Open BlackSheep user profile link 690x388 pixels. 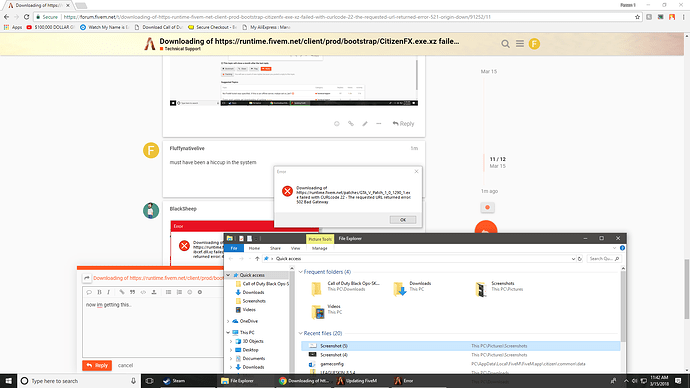point(183,209)
